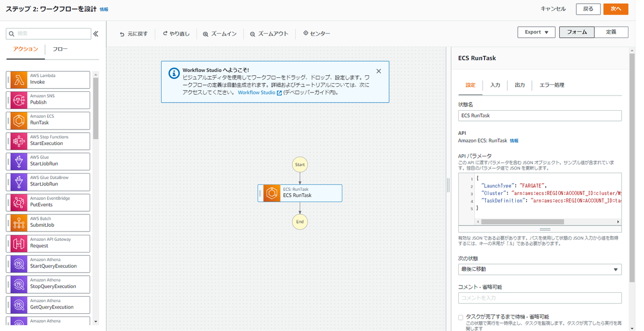This screenshot has width=644, height=331.
Task: Click the right panel vertical scrollbar
Action: pos(632,167)
